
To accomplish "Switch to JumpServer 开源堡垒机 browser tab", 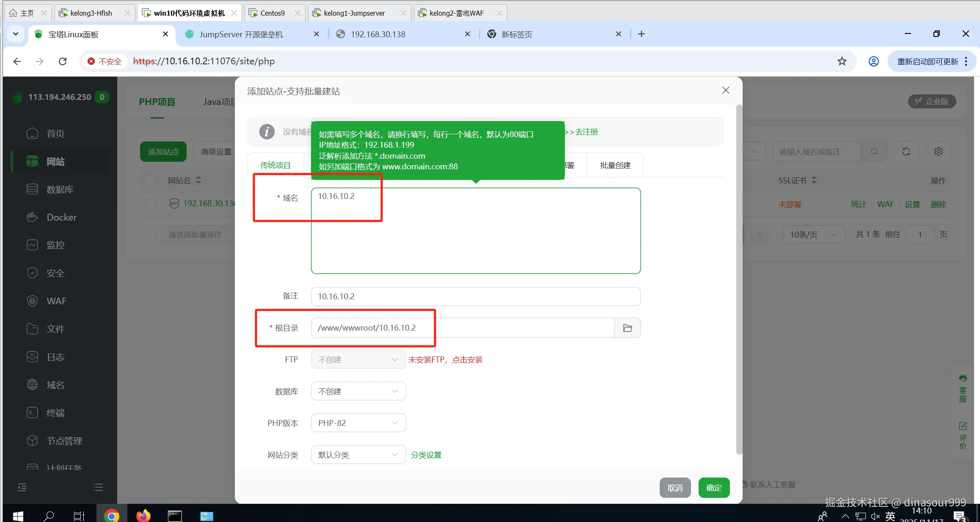I will 241,34.
